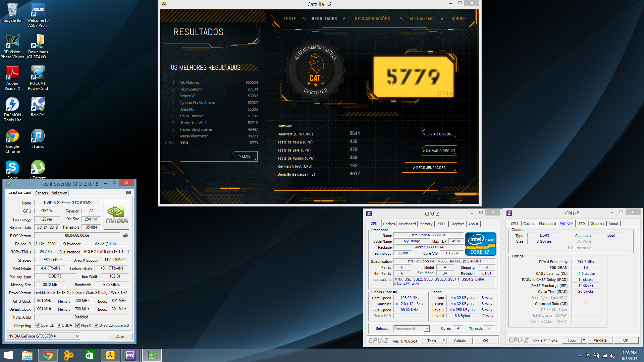Click the volume tray icon

(612, 356)
